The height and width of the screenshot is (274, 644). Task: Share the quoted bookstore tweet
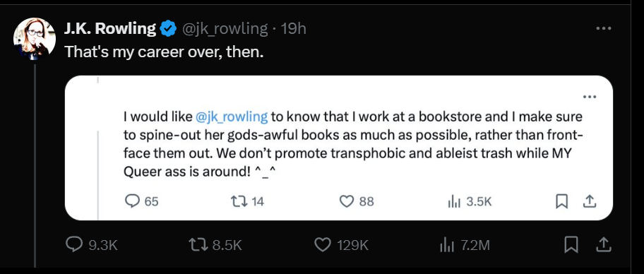pos(590,201)
